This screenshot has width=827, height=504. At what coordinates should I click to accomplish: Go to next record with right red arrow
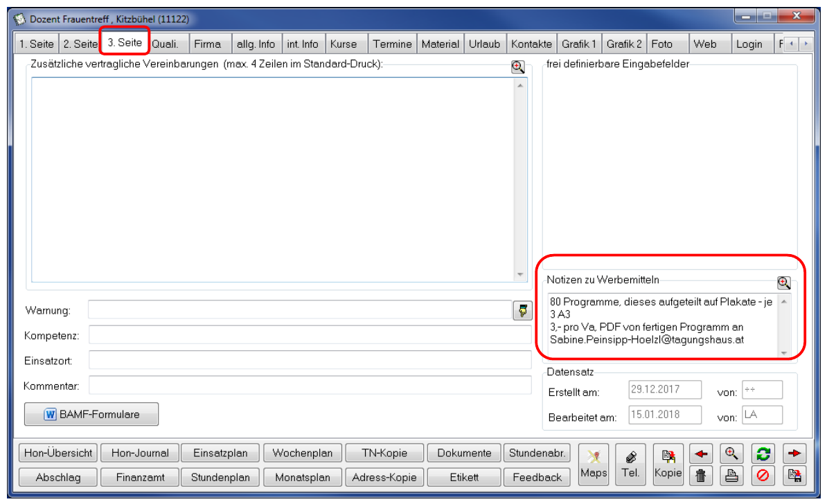coord(794,453)
